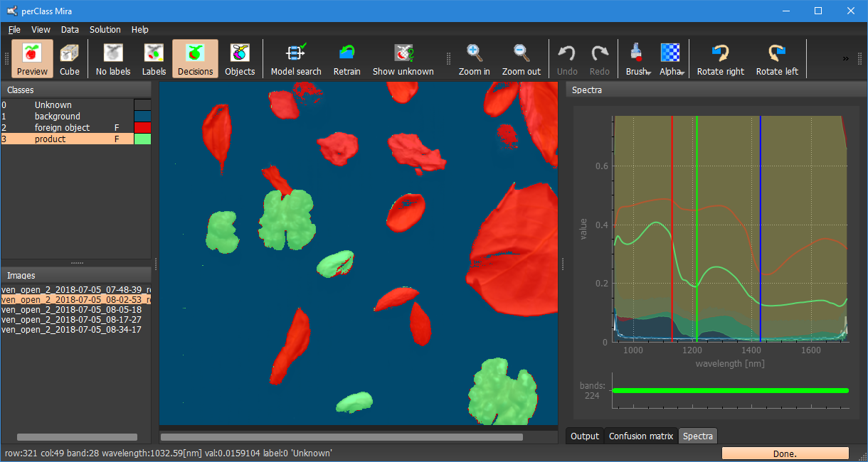Click the Cube view icon

70,58
